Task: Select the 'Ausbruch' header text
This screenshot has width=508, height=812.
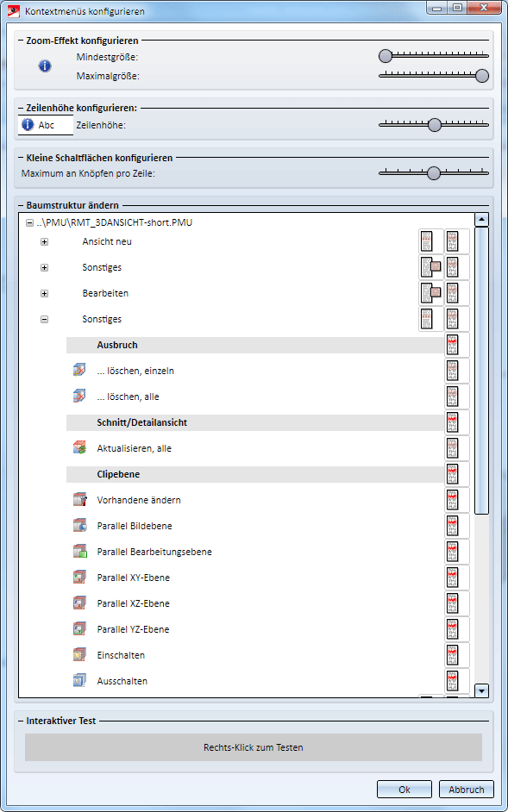Action: [x=117, y=345]
